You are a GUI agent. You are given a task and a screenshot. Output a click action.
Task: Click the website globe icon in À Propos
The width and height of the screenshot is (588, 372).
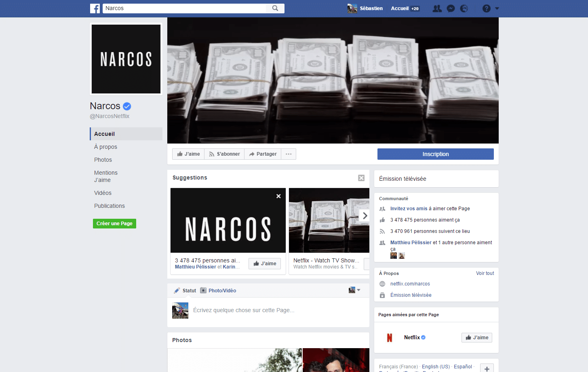[382, 284]
